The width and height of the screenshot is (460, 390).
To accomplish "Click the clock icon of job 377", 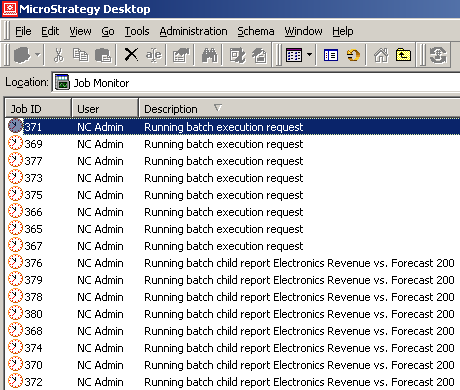I will pos(15,160).
